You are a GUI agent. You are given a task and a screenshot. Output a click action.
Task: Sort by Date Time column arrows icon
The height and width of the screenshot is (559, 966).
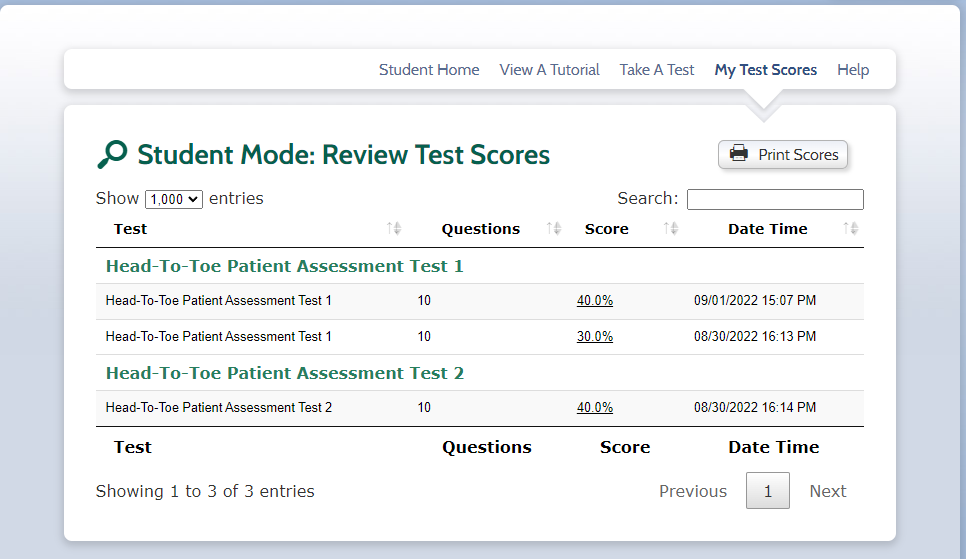point(851,229)
